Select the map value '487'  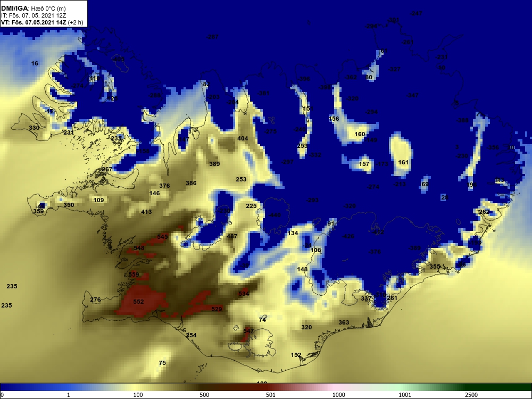pos(232,236)
